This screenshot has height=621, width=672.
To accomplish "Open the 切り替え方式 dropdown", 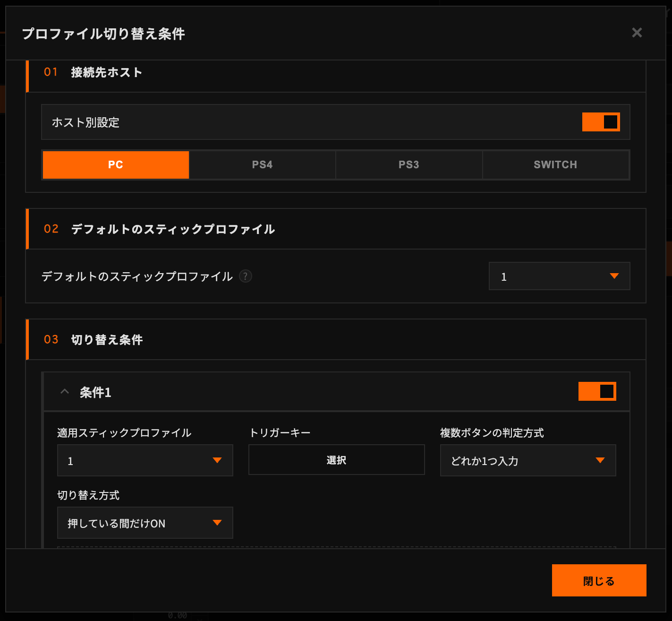I will (x=145, y=523).
